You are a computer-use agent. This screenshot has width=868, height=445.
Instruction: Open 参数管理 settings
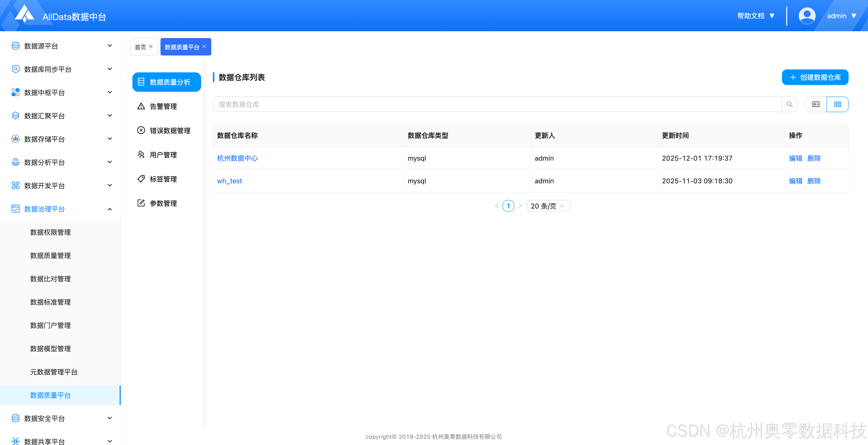tap(163, 203)
